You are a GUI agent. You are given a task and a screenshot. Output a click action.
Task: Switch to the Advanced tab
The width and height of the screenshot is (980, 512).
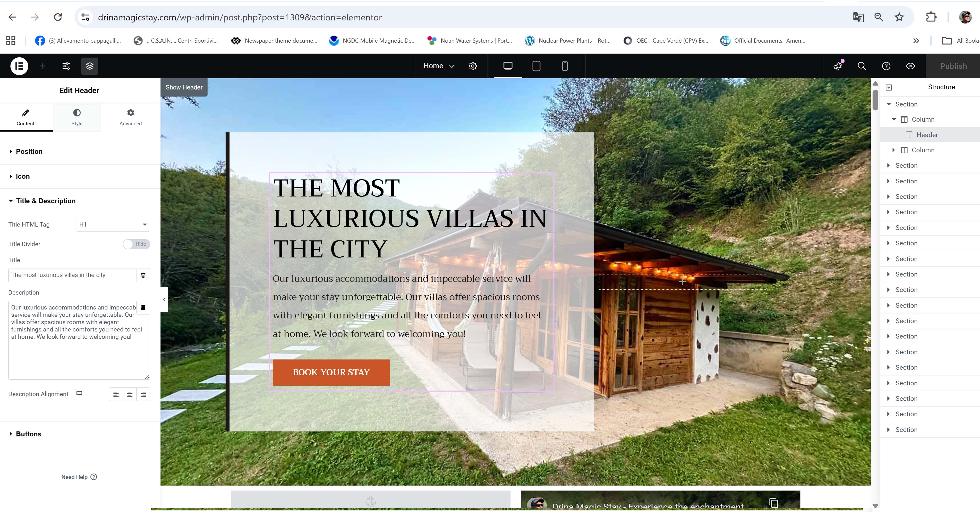point(130,117)
